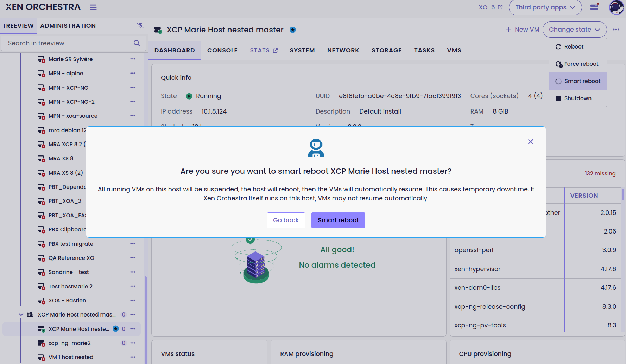Open actions menu for Marie SR Sylvère
Image resolution: width=626 pixels, height=364 pixels.
(133, 59)
